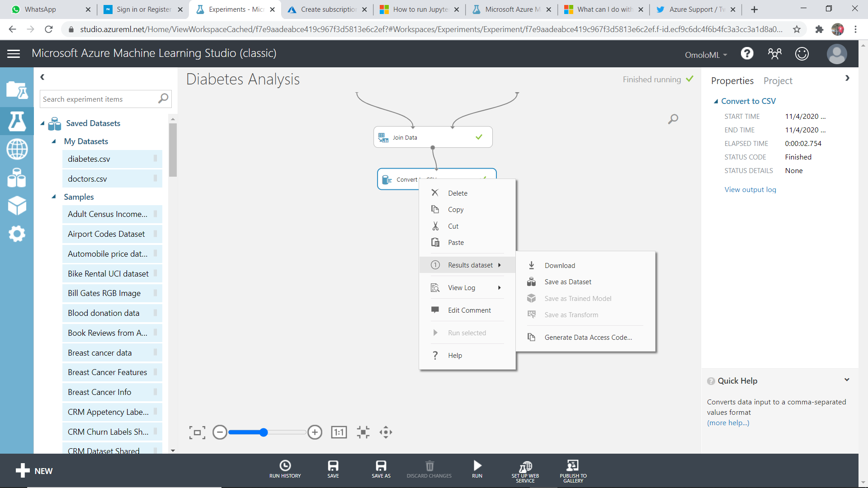The image size is (868, 488).
Task: Open the Web Services globe icon
Action: (x=17, y=149)
